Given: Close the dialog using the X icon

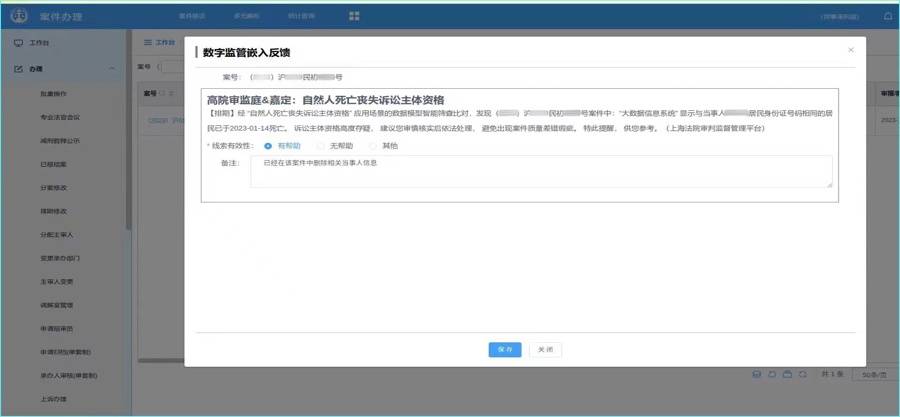Looking at the screenshot, I should coord(851,49).
